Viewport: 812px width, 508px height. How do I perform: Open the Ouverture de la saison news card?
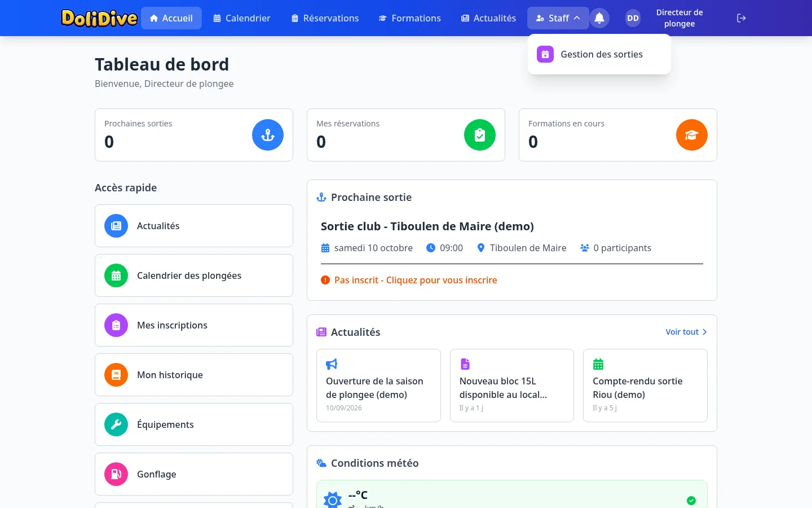(x=378, y=386)
